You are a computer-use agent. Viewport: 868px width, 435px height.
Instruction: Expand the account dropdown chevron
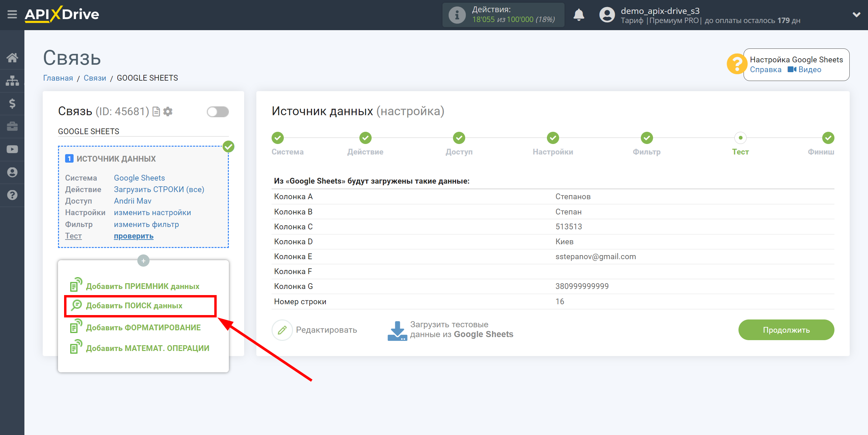(856, 15)
